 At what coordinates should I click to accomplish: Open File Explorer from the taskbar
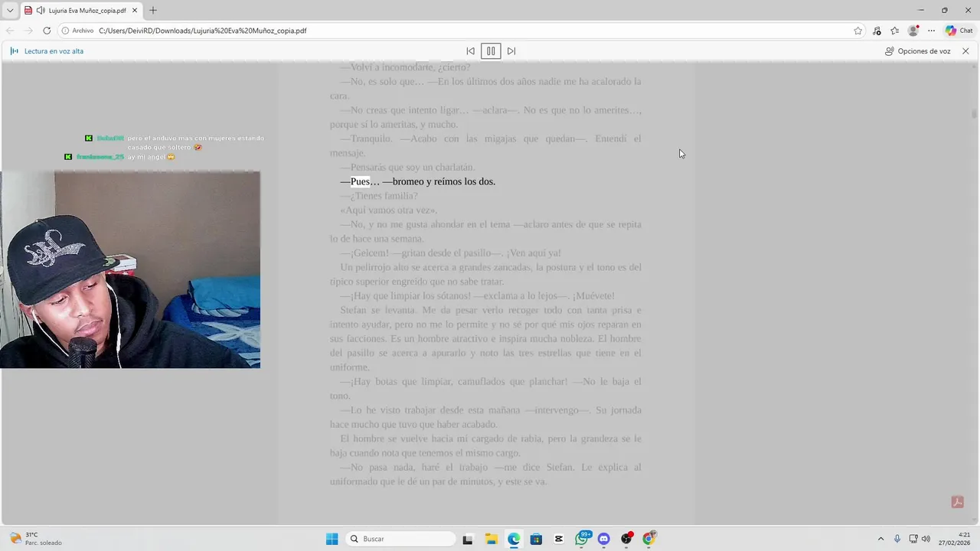pos(491,539)
